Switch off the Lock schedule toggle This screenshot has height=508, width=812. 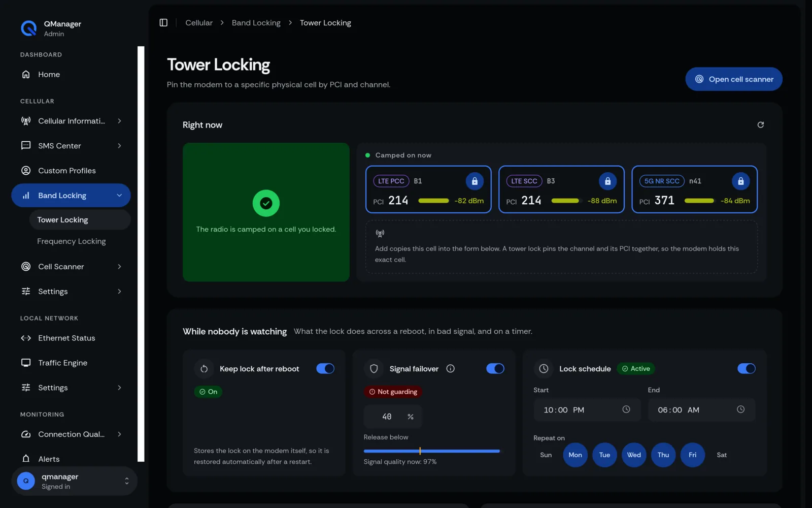pos(747,369)
